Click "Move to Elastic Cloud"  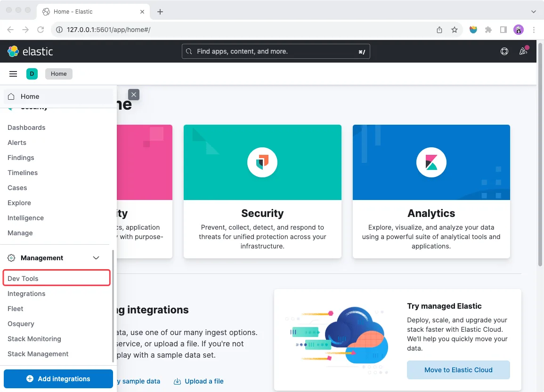click(x=458, y=370)
